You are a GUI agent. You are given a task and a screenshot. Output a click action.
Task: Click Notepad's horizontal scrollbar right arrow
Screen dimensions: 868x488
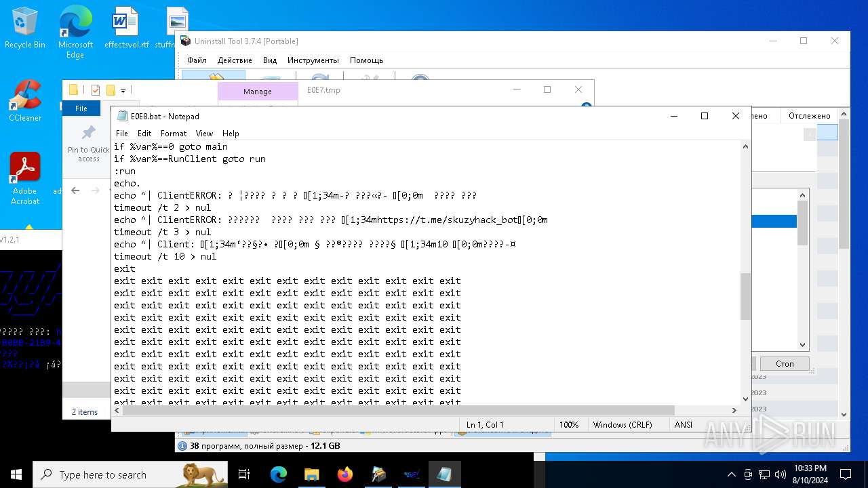coord(734,410)
